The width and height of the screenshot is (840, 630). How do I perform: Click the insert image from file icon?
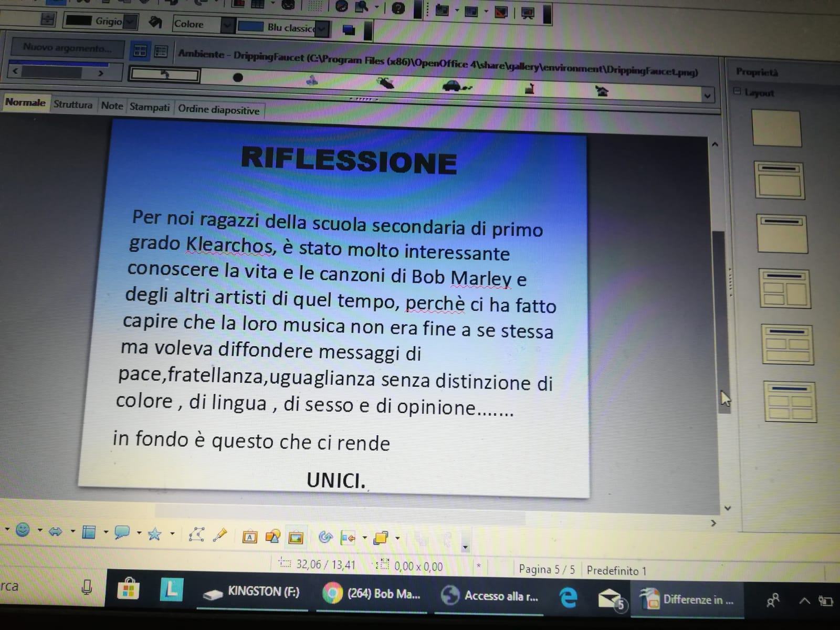[x=296, y=538]
